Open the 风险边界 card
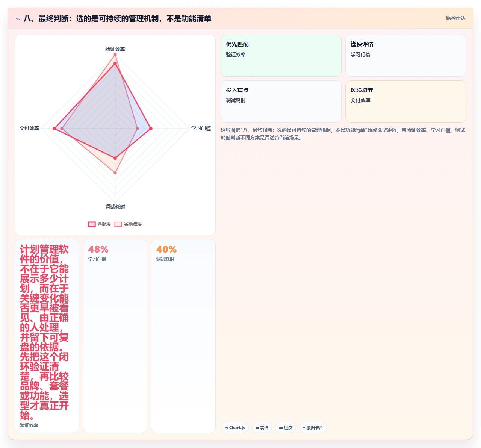 tap(406, 101)
